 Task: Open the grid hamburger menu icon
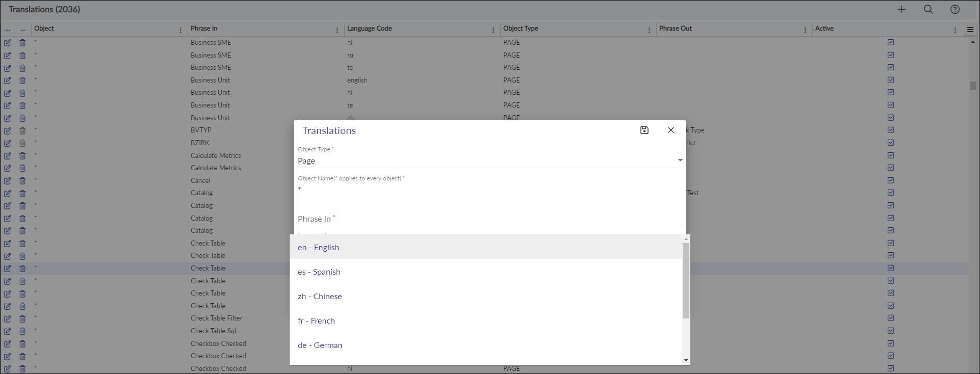tap(970, 30)
